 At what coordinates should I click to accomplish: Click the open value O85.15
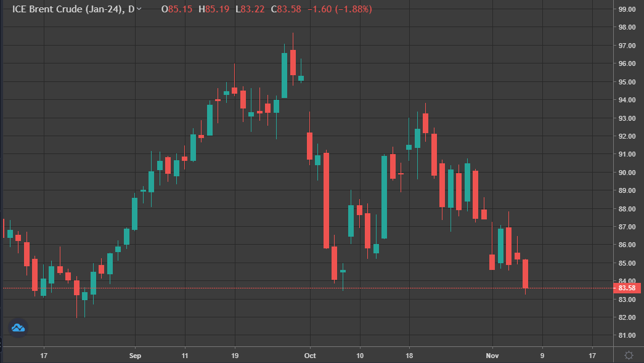click(x=177, y=9)
